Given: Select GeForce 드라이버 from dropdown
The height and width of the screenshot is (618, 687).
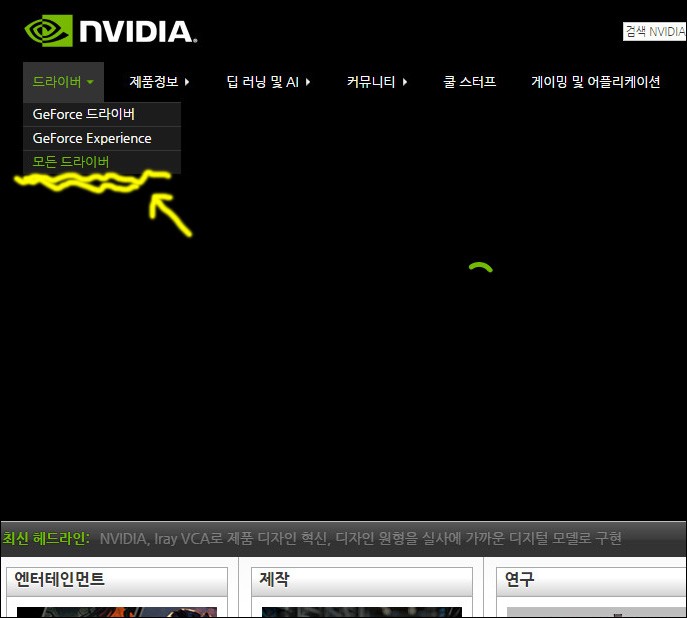Looking at the screenshot, I should 102,114.
